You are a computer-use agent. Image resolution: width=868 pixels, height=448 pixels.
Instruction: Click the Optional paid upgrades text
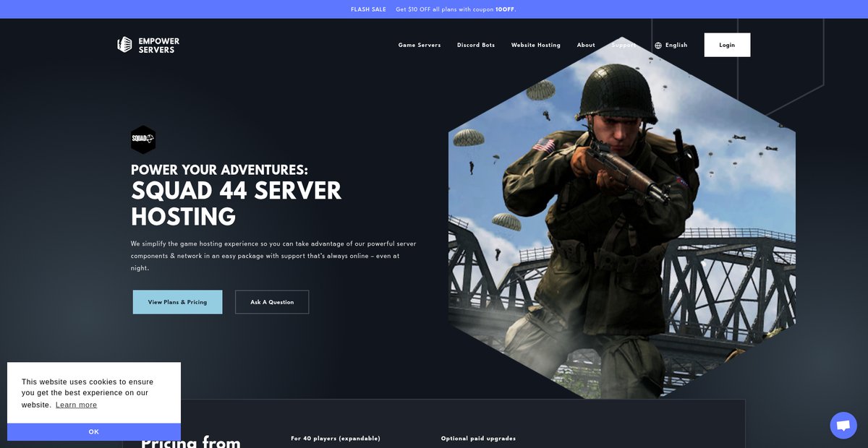tap(478, 439)
